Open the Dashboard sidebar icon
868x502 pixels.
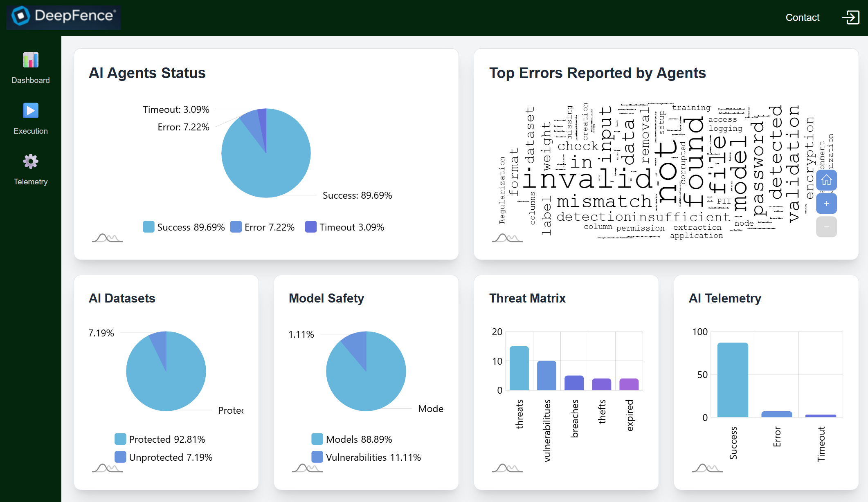30,60
